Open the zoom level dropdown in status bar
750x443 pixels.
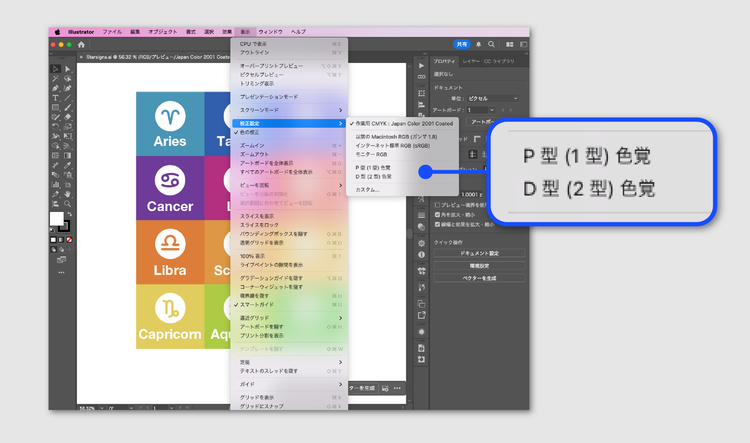[x=102, y=408]
